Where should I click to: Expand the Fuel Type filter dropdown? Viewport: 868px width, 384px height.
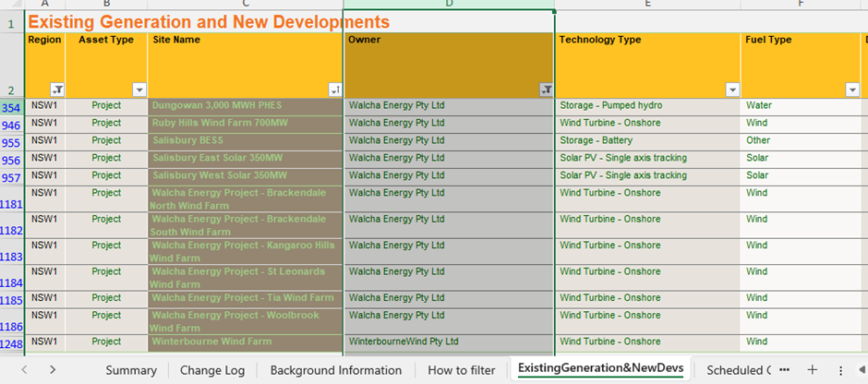tap(852, 90)
